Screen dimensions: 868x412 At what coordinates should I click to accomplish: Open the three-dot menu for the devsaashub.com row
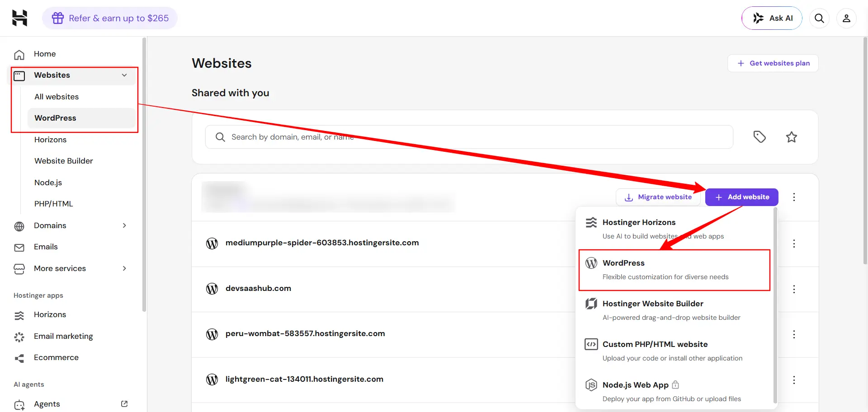coord(794,289)
